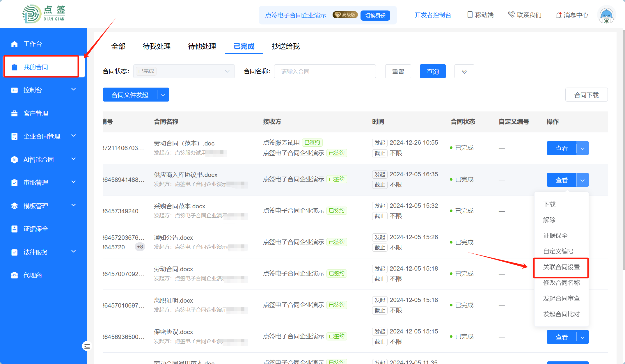The height and width of the screenshot is (364, 625).
Task: Click the 重置 button
Action: (398, 71)
